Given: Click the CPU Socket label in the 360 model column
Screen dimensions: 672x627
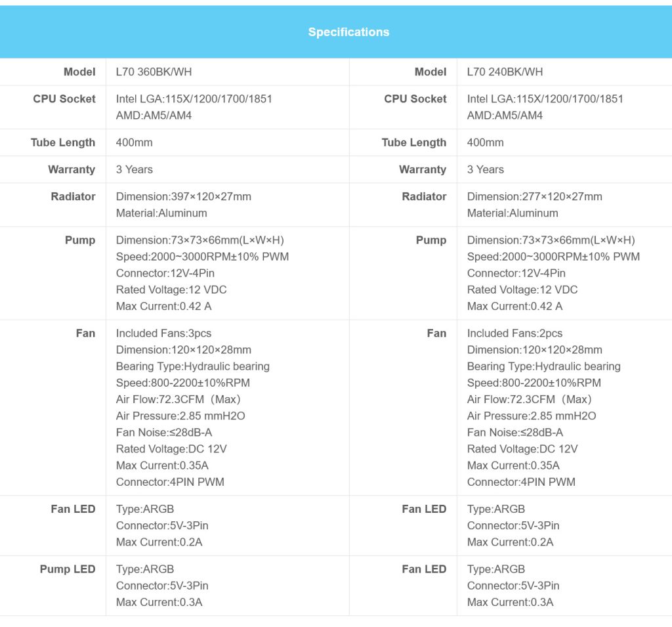Looking at the screenshot, I should coord(64,98).
